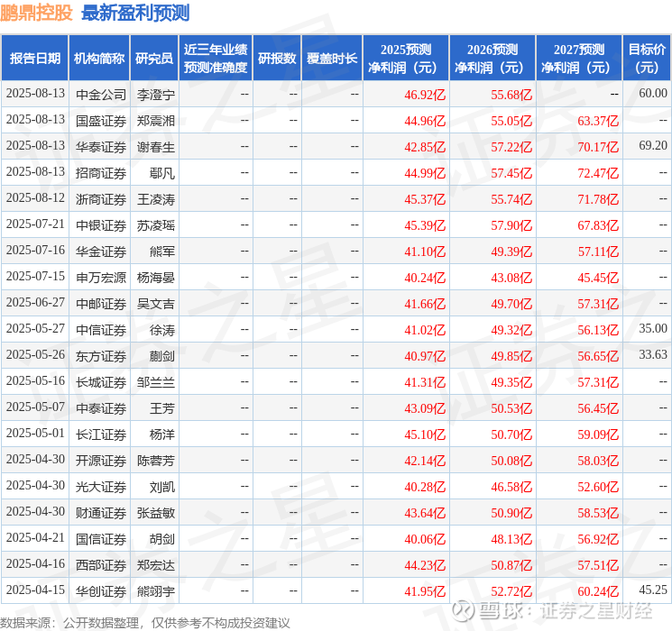Select the 中信证券 institution cell
This screenshot has width=672, height=631.
click(x=101, y=330)
